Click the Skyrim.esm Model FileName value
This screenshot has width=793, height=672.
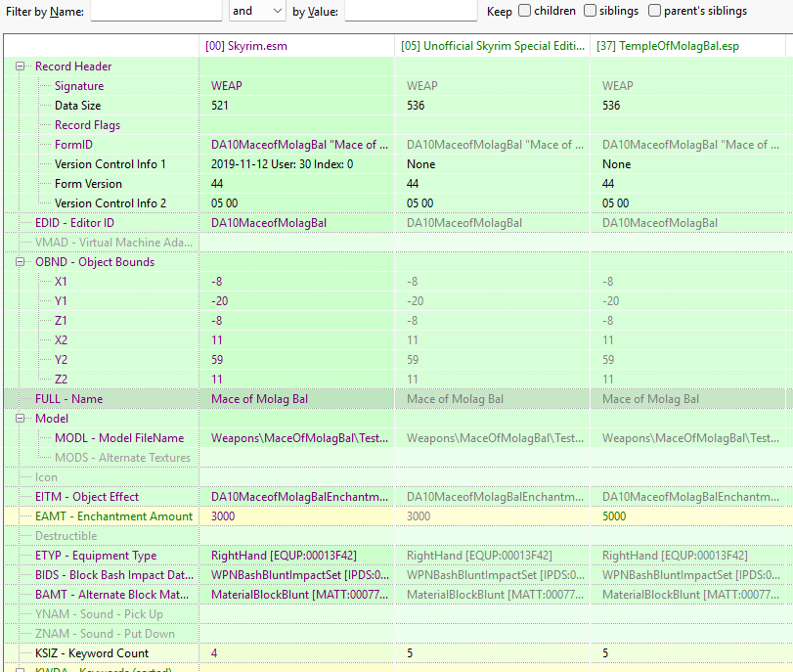[x=299, y=437]
